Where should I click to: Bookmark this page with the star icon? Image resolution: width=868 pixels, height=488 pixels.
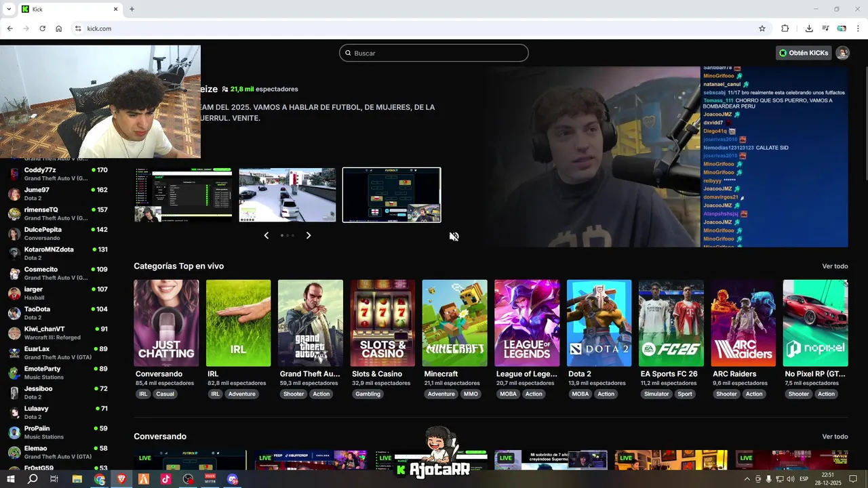point(762,28)
